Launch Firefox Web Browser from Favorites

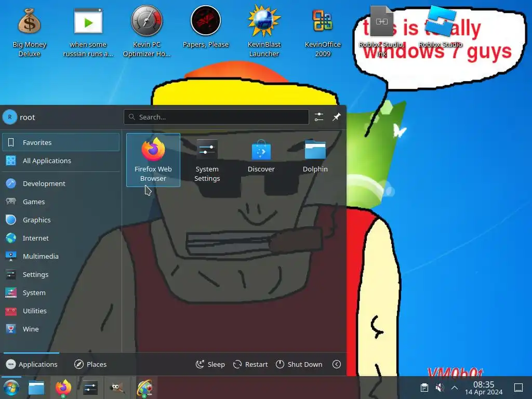(x=153, y=160)
